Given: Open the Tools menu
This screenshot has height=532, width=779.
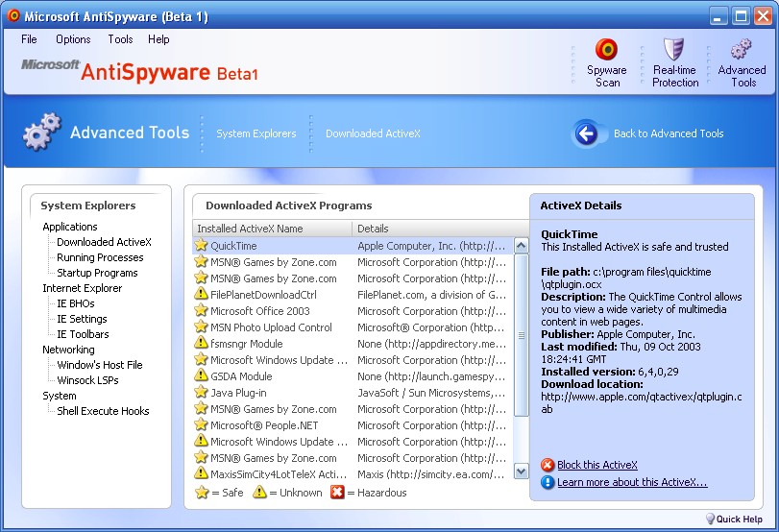Looking at the screenshot, I should (x=120, y=39).
